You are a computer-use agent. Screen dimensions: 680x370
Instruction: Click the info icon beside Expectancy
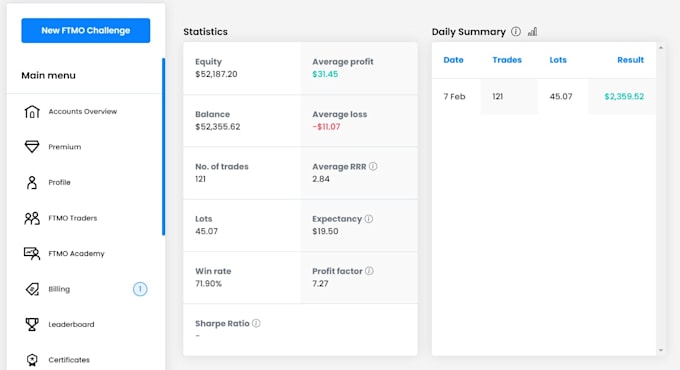(369, 219)
